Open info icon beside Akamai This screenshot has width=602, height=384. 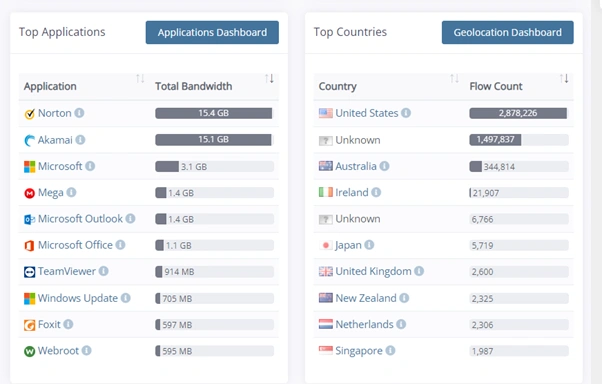pos(80,140)
